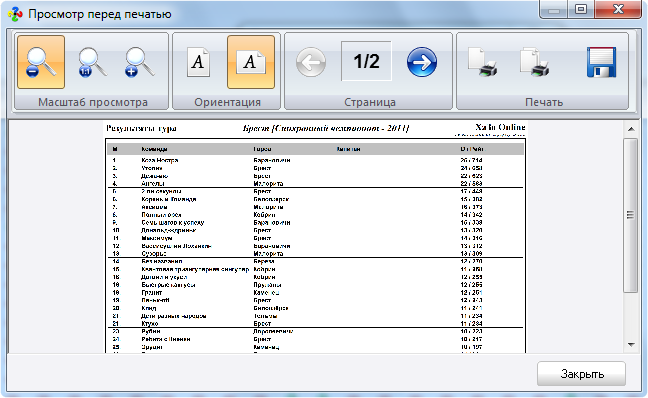The image size is (648, 398).
Task: Click the application icon in the title bar
Action: pos(15,14)
